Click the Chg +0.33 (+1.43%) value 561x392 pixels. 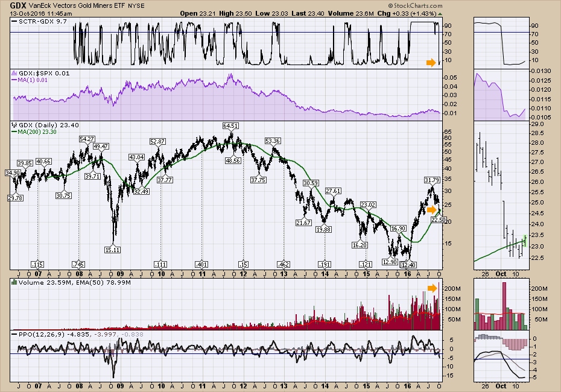(407, 14)
